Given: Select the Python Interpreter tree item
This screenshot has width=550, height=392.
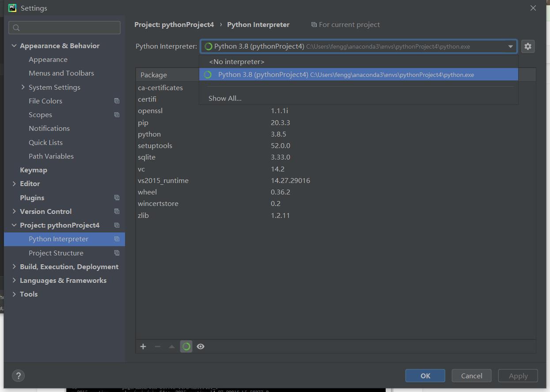Looking at the screenshot, I should click(x=64, y=239).
